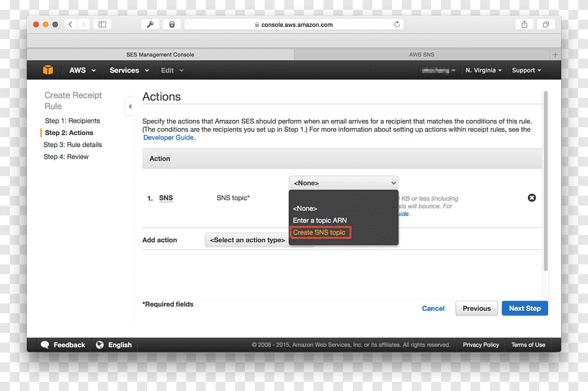Collapse the left sidebar with arrow handle
This screenshot has height=391, width=588.
tap(130, 106)
